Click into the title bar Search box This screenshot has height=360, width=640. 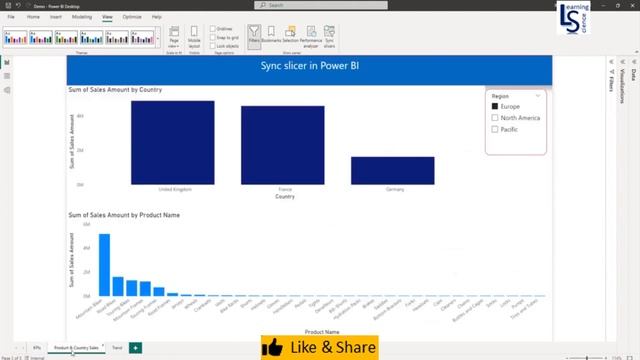321,5
